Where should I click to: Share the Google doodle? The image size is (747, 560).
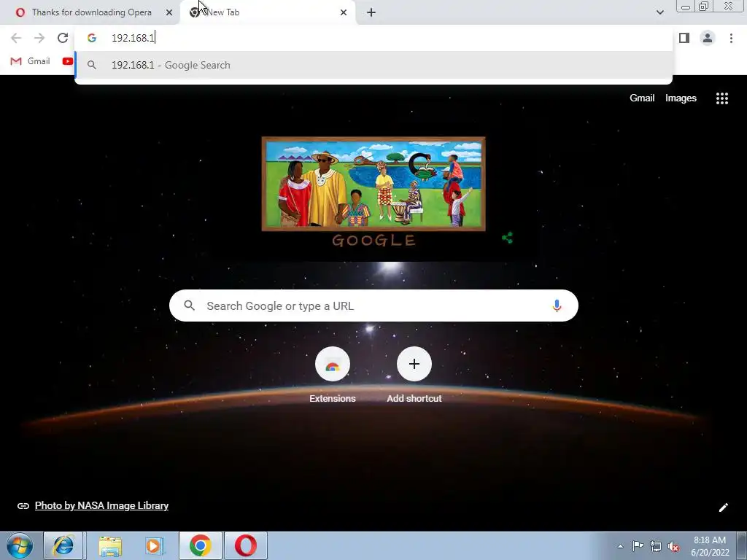pyautogui.click(x=508, y=238)
